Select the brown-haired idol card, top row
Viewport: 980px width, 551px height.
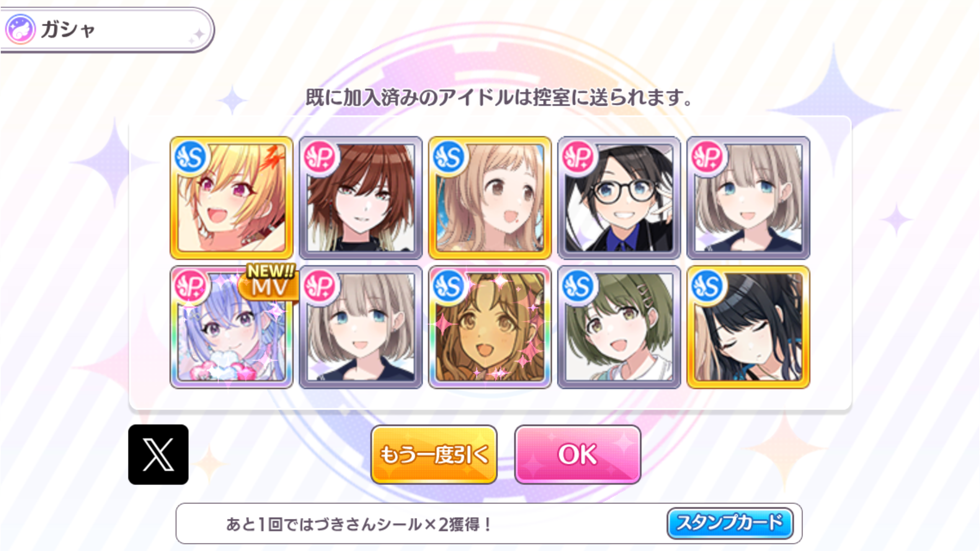click(361, 198)
